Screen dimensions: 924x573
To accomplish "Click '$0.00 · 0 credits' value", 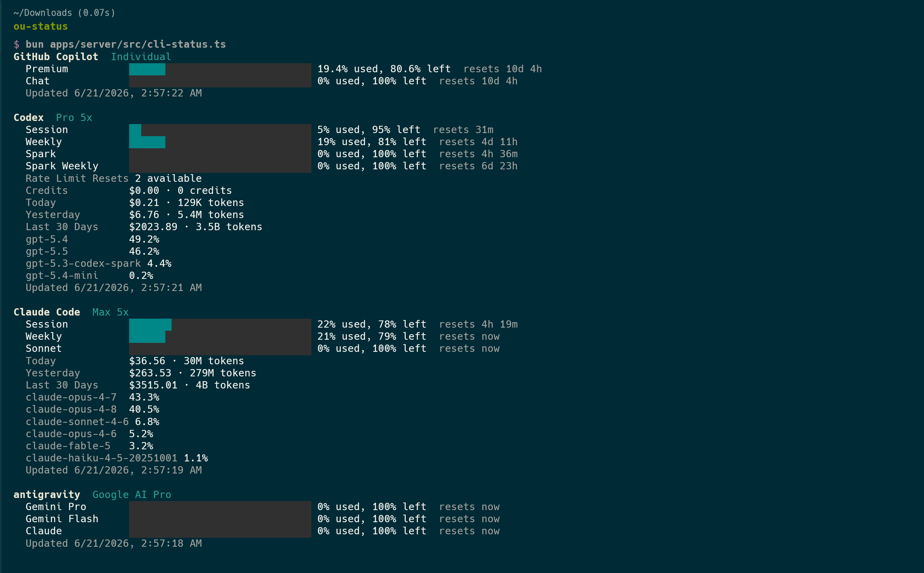I will tap(180, 191).
